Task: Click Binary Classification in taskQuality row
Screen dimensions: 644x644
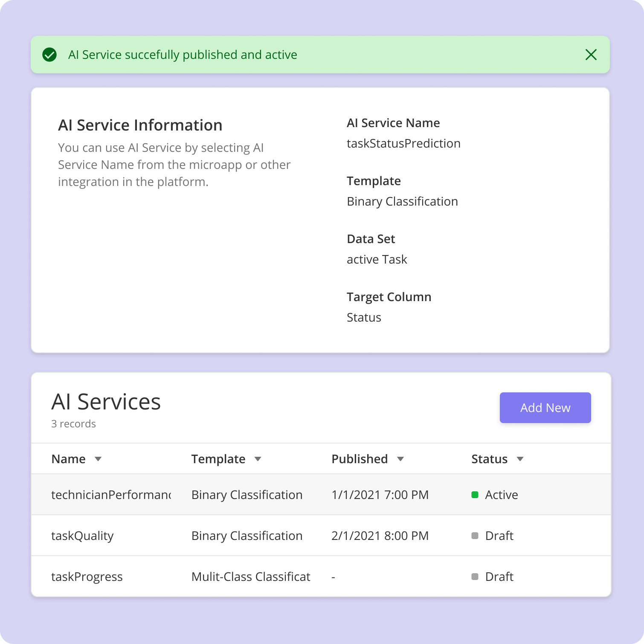Action: 247,536
